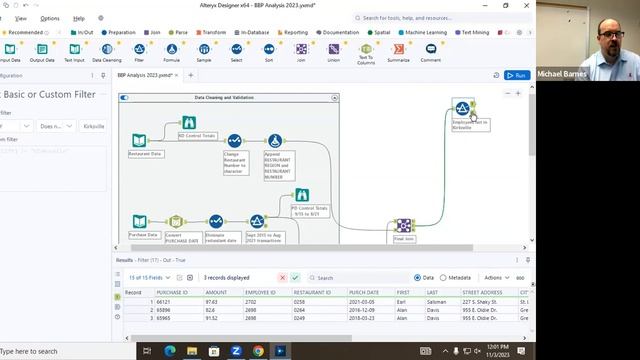Open the settings gear in menu bar
The height and width of the screenshot is (360, 640).
[101, 18]
